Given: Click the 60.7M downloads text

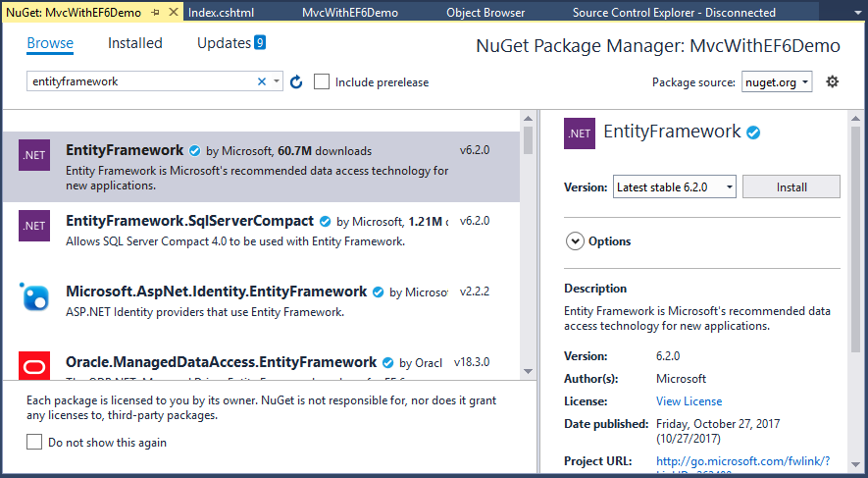Looking at the screenshot, I should coord(325,150).
